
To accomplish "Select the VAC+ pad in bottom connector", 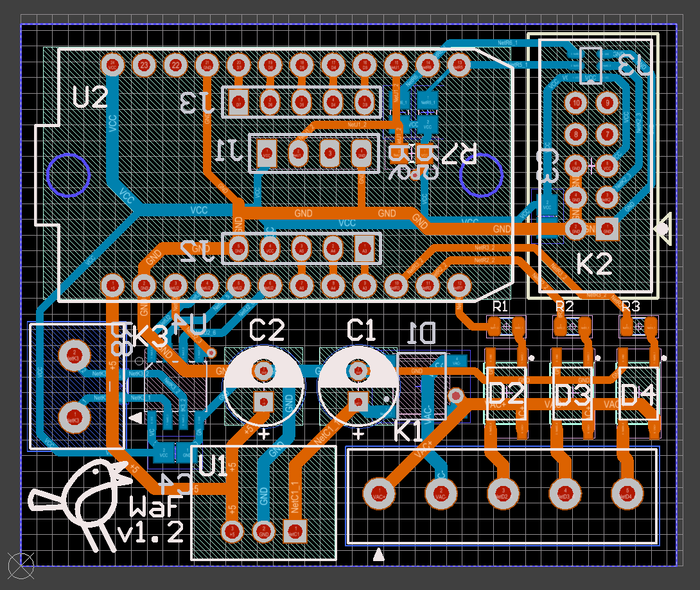I will 378,493.
